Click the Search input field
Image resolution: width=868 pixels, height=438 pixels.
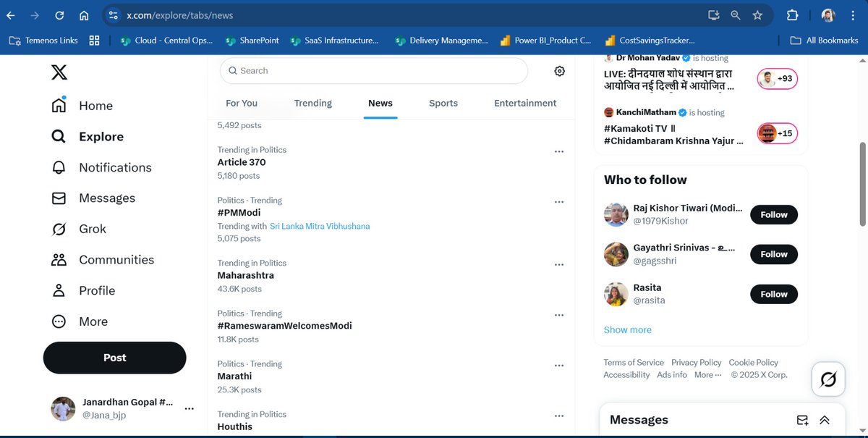[374, 71]
